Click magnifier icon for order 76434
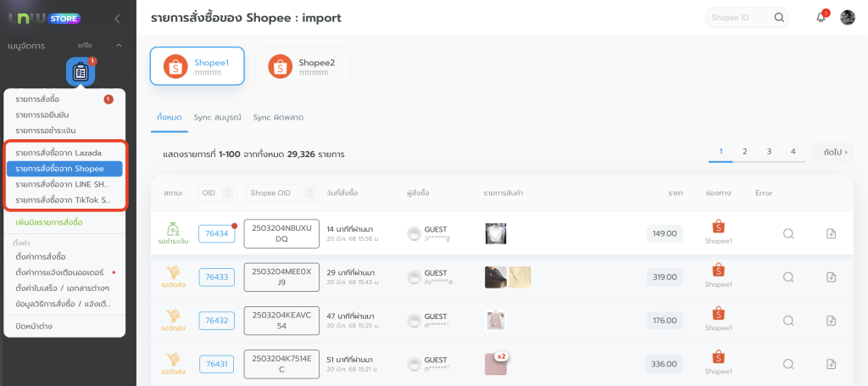Image resolution: width=868 pixels, height=386 pixels. pos(787,234)
